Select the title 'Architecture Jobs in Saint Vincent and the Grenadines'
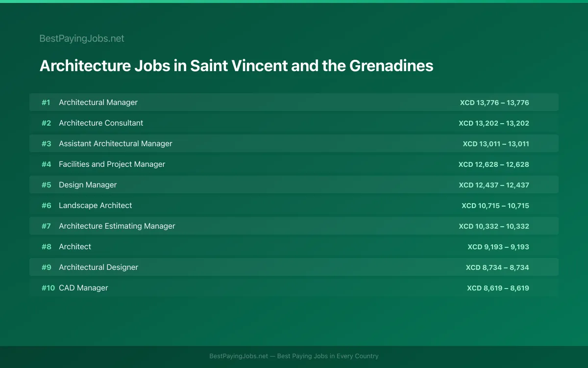This screenshot has width=588, height=368. click(236, 66)
